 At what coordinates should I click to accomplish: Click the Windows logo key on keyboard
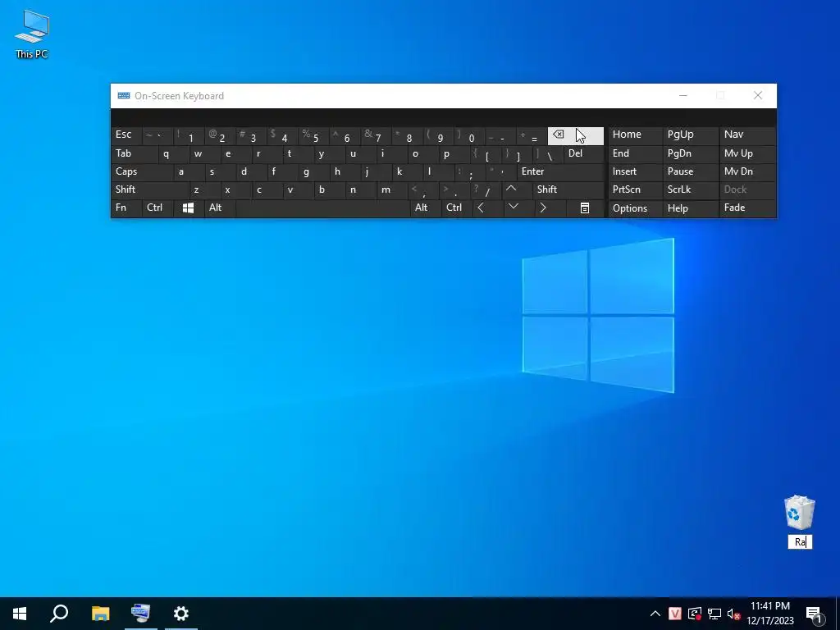(188, 208)
